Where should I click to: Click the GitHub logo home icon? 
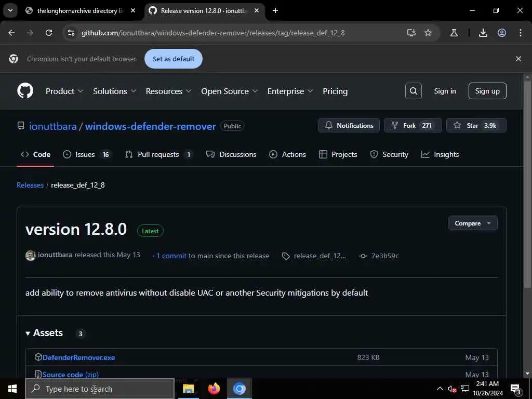pyautogui.click(x=25, y=90)
